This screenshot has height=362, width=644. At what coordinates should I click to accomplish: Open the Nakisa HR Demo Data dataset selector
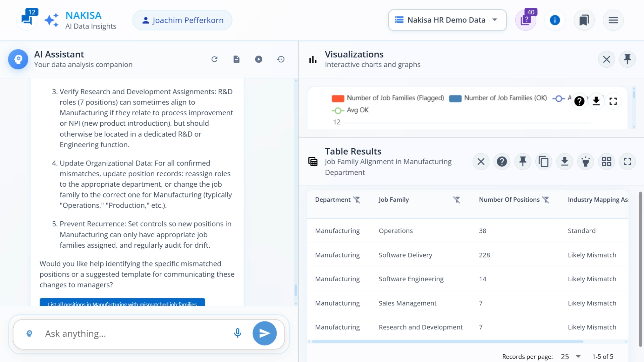tap(447, 20)
